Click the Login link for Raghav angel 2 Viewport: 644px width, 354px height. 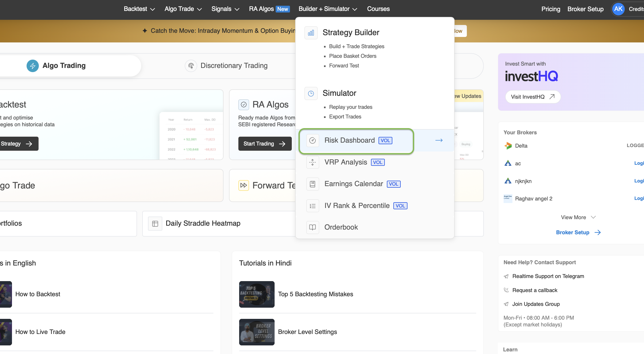639,198
